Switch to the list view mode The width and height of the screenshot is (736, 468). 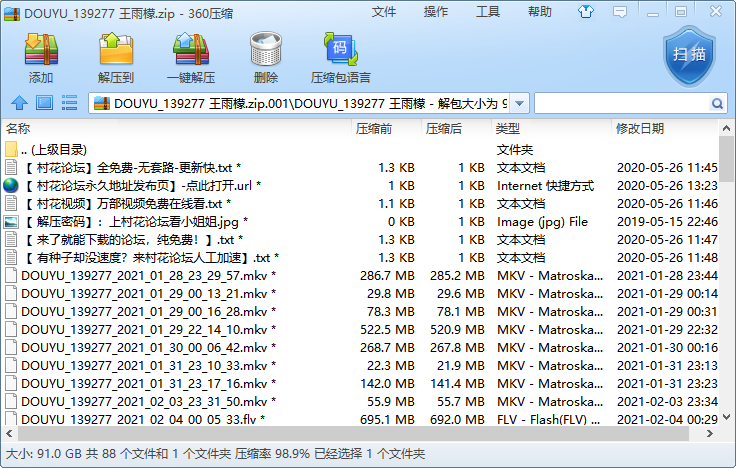[69, 103]
